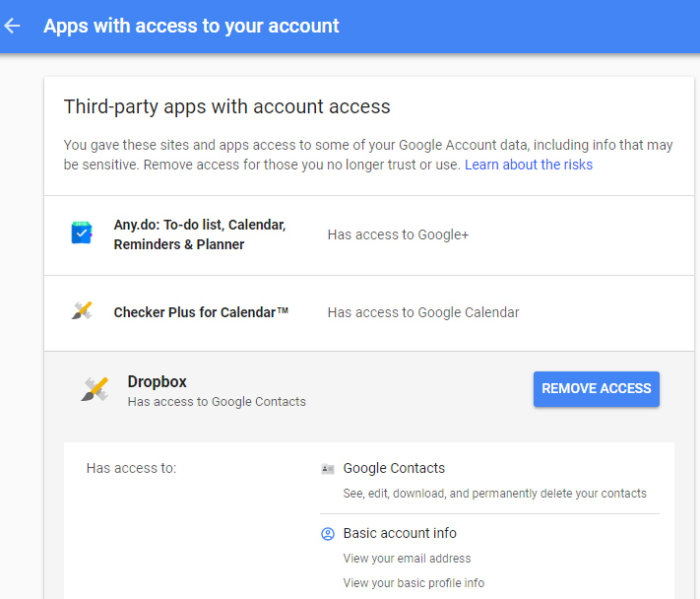
Task: Click the Google Contacts card icon
Action: coord(327,468)
